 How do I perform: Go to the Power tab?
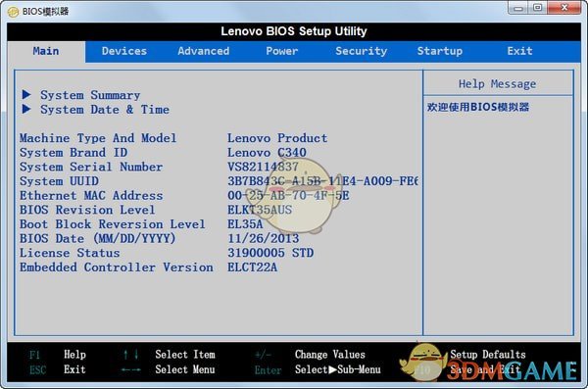281,51
